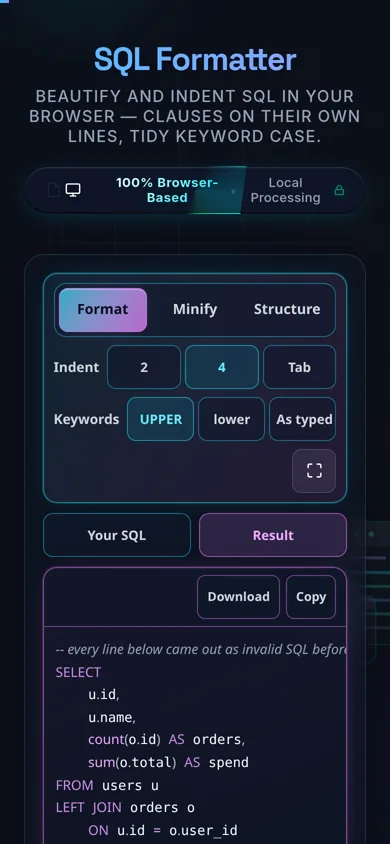Click the fullscreen expand icon
Image resolution: width=390 pixels, height=844 pixels.
[314, 470]
